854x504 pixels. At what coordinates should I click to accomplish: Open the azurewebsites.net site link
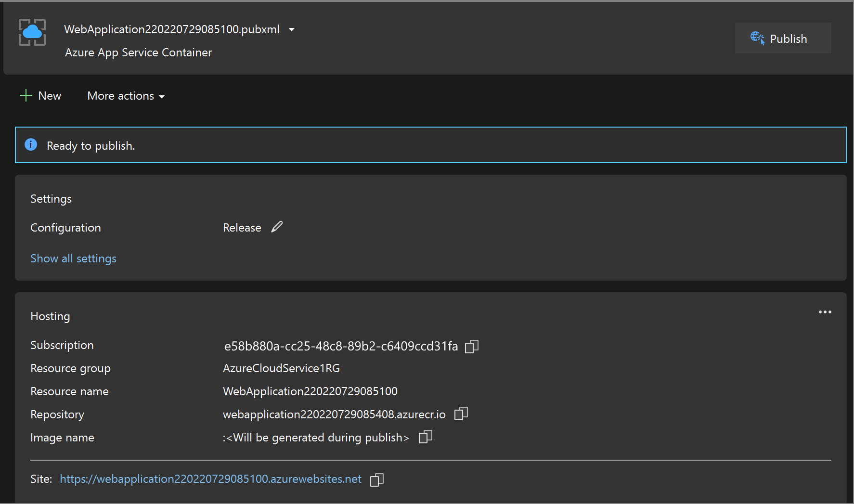pos(210,479)
